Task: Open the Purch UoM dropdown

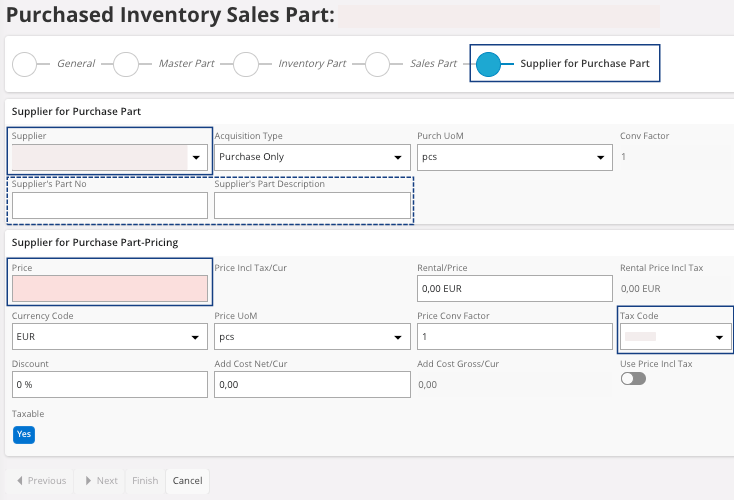Action: (600, 158)
